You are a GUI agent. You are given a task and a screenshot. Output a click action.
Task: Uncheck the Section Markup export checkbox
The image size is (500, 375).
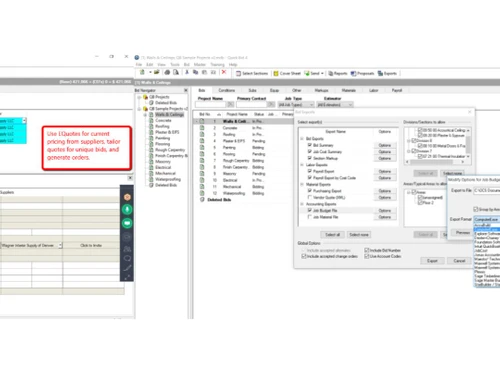pos(310,158)
